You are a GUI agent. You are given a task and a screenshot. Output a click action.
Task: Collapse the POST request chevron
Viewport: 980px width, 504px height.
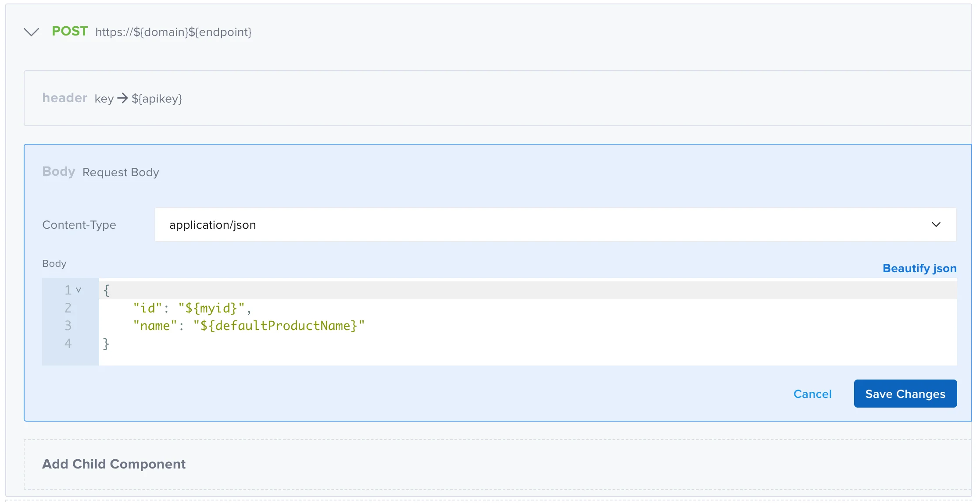tap(31, 32)
